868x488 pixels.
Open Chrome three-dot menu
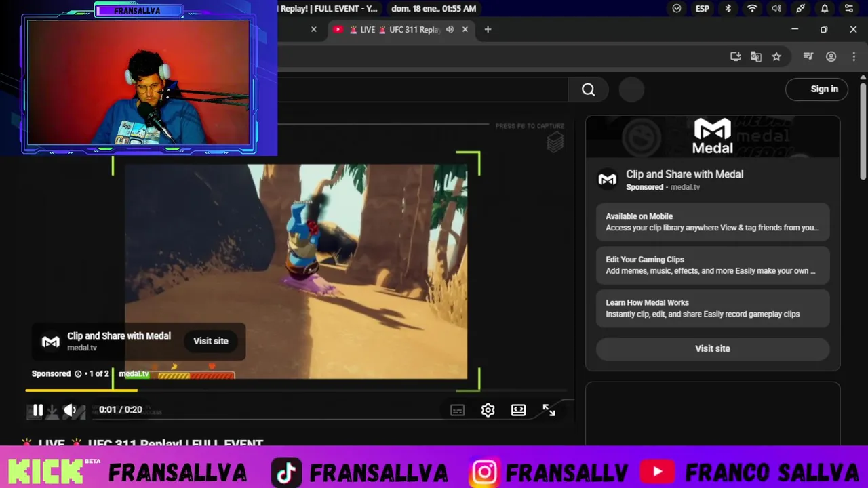pos(854,56)
